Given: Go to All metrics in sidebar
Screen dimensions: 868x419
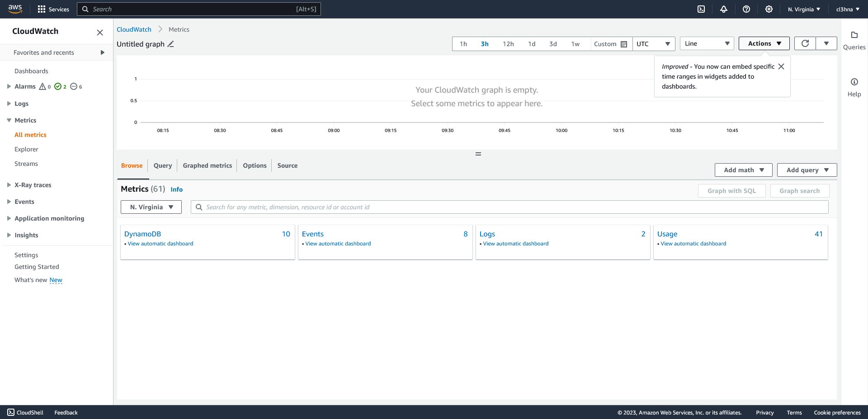Looking at the screenshot, I should (30, 135).
